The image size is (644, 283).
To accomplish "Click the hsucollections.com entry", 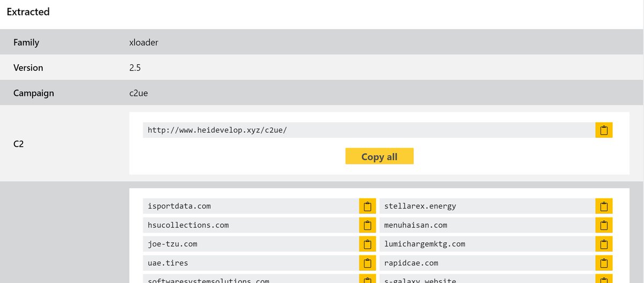I will tap(251, 225).
